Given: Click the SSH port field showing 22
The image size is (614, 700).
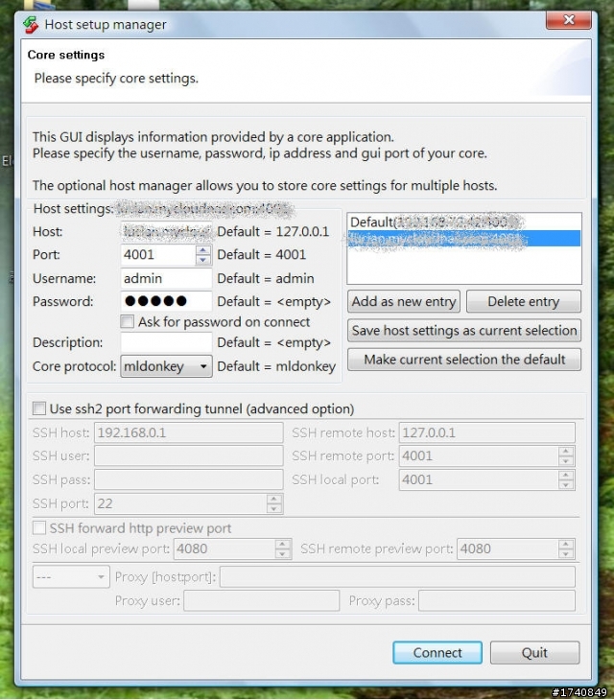Looking at the screenshot, I should click(x=181, y=503).
